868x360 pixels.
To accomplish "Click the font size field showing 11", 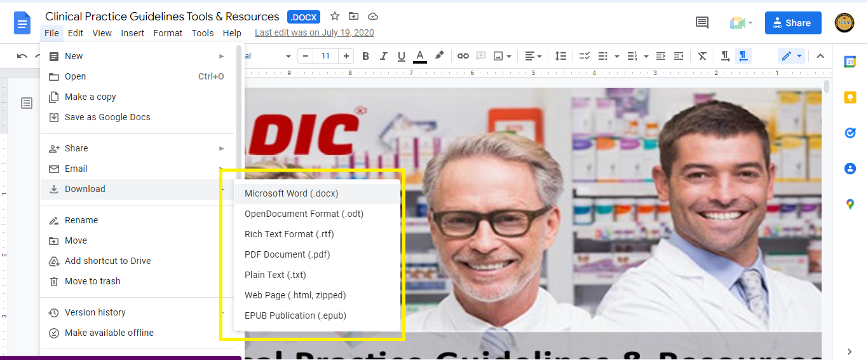I will pos(325,56).
